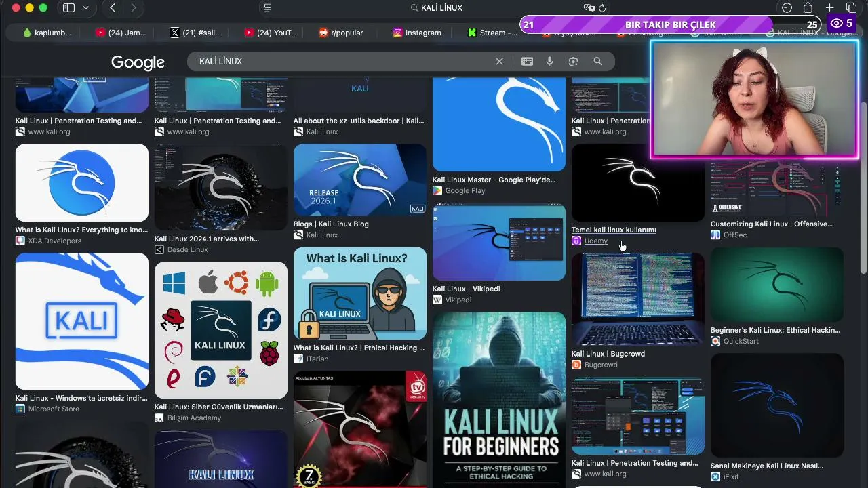Viewport: 868px width, 488px height.
Task: Open the Safari share button
Action: click(x=808, y=8)
